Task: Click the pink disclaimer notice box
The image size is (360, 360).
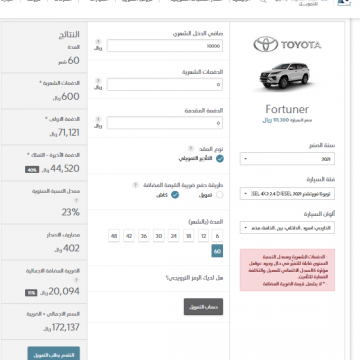Action: (x=287, y=270)
